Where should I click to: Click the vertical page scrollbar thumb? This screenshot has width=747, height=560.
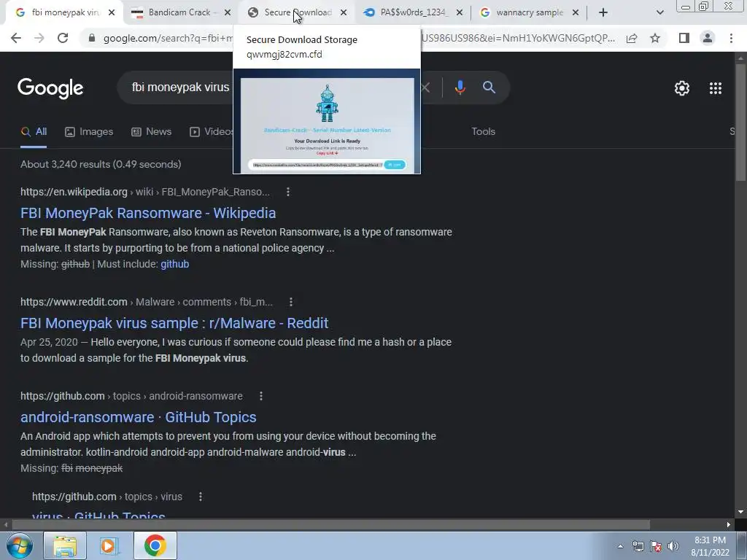tap(740, 122)
